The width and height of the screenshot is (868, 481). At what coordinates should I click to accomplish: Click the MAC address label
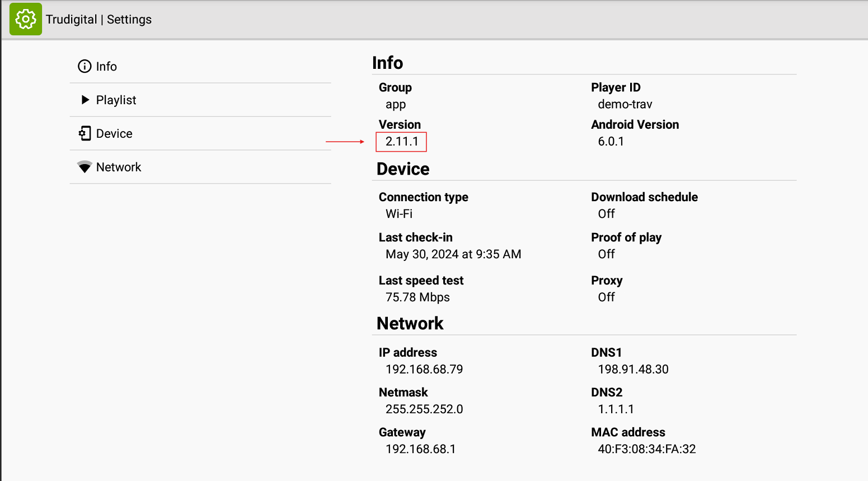[x=628, y=432]
